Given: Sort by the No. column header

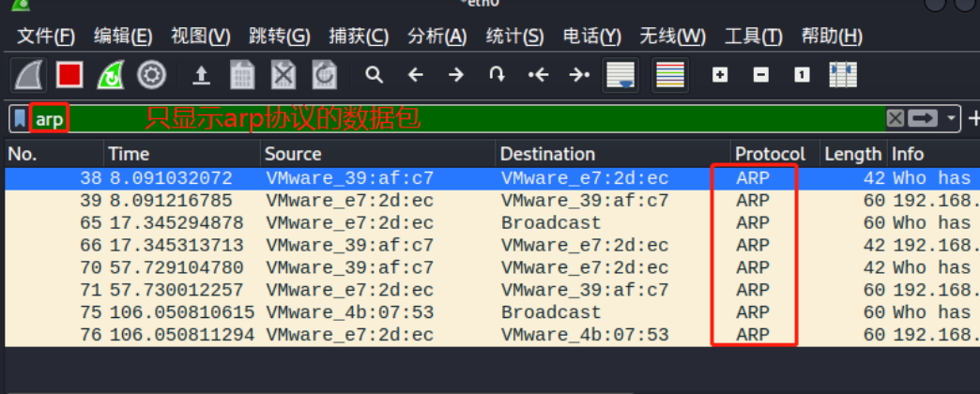Looking at the screenshot, I should pos(54,154).
